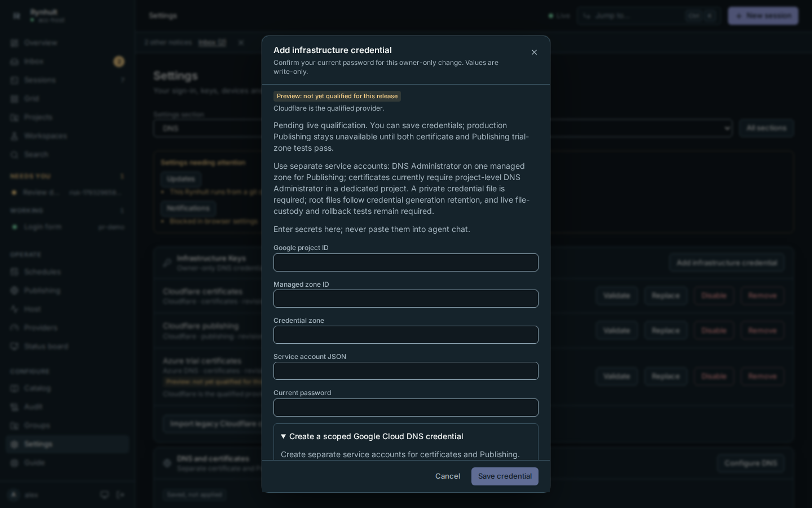
Task: Focus the Managed zone ID input
Action: [x=406, y=299]
